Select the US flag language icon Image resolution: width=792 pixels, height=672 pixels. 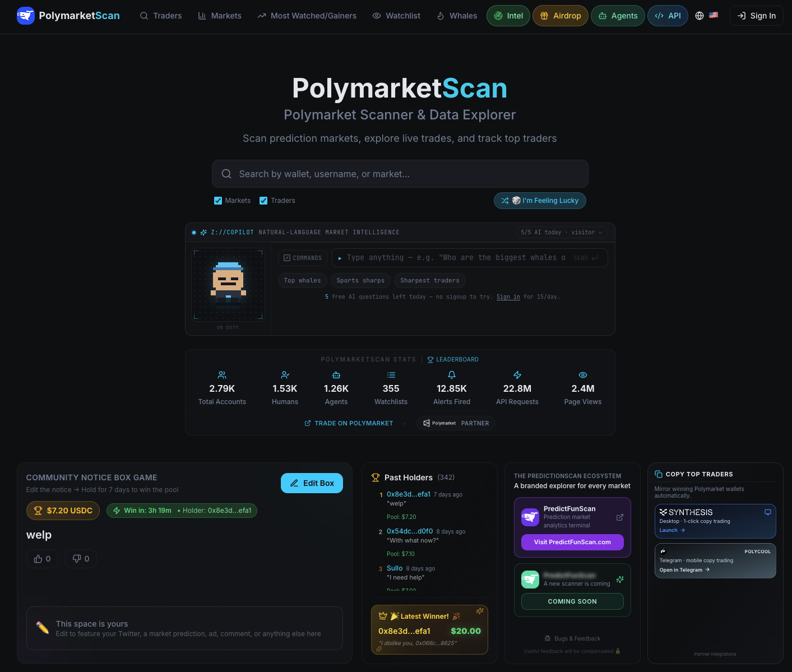(714, 15)
